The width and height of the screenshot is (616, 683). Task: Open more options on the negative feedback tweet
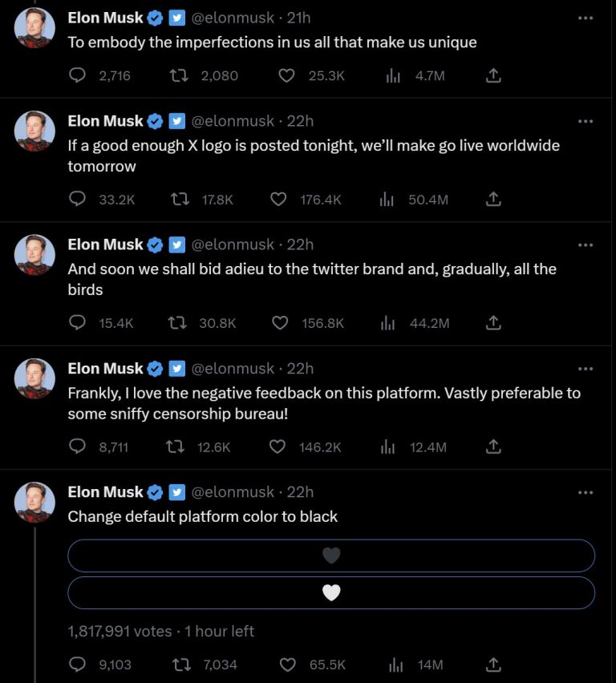585,368
